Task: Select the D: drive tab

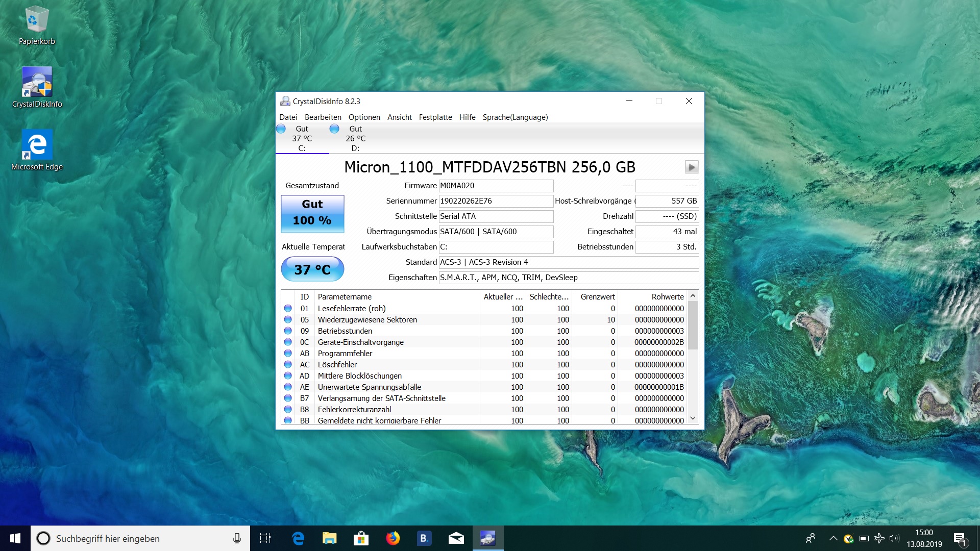Action: click(x=355, y=139)
